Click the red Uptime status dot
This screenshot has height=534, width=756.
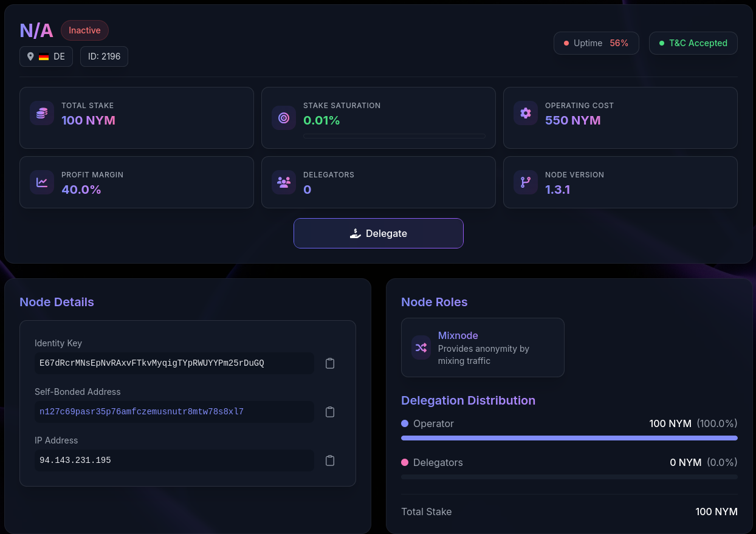pos(566,43)
